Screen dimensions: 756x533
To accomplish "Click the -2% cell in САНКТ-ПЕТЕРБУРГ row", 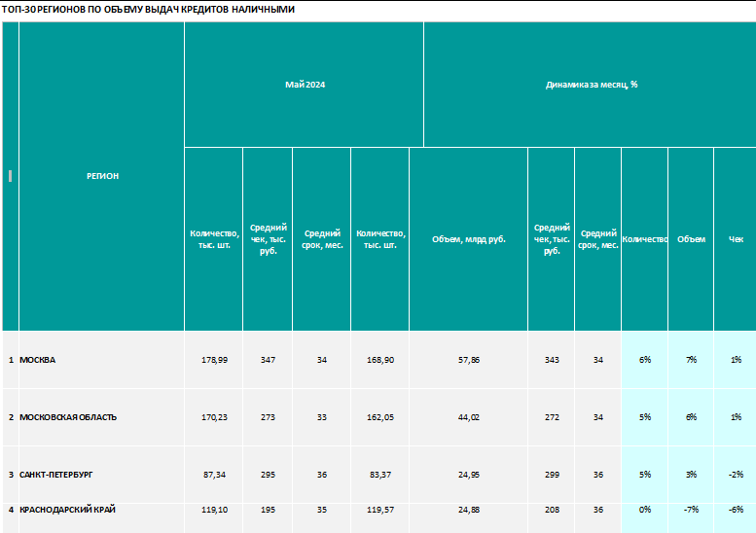I will pos(736,475).
